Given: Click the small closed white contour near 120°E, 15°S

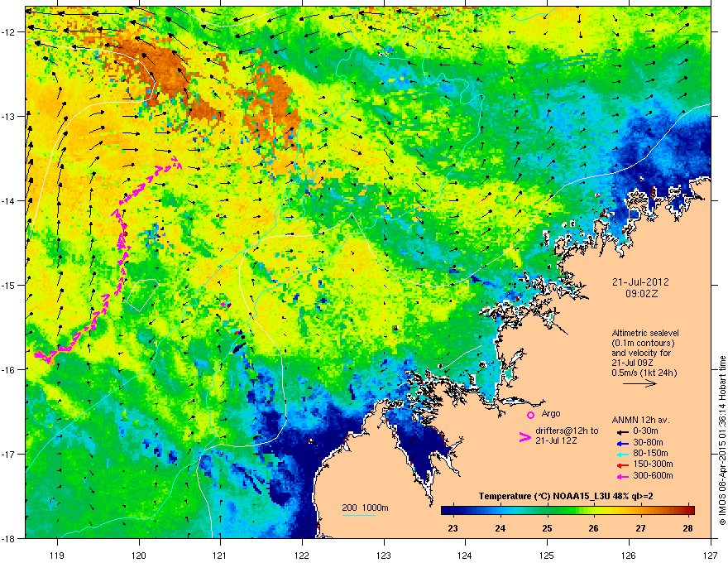Looking at the screenshot, I should coord(142,295).
